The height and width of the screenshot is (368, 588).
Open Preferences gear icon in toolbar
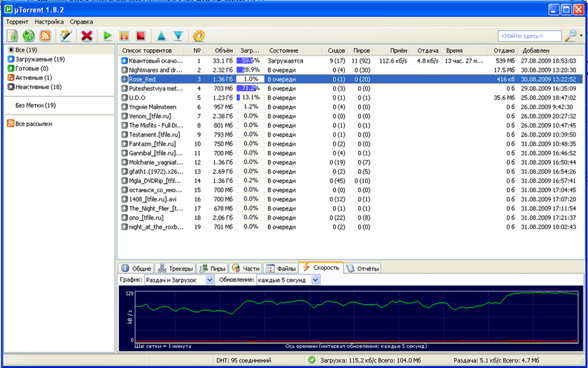[199, 36]
